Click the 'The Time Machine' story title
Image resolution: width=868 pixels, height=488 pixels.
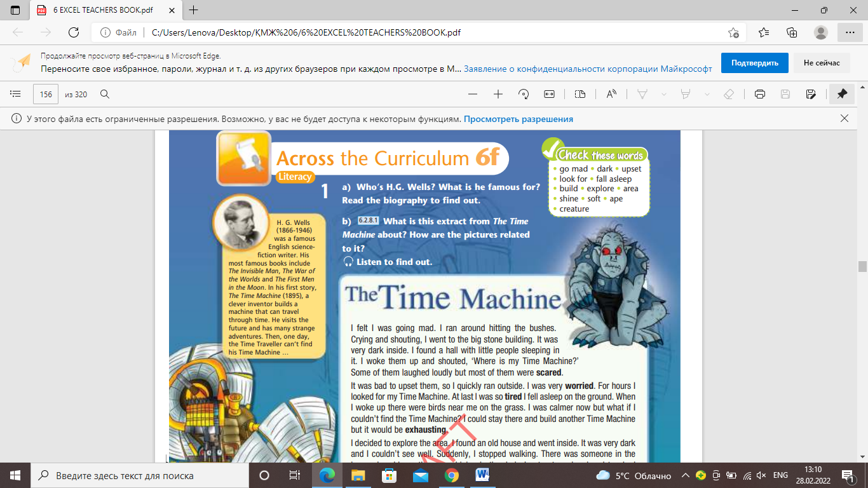click(x=453, y=298)
